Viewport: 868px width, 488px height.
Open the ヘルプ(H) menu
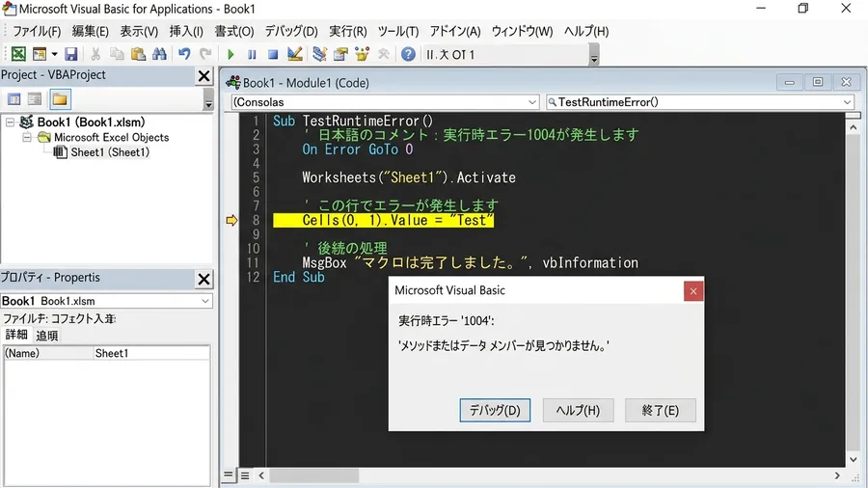point(586,31)
